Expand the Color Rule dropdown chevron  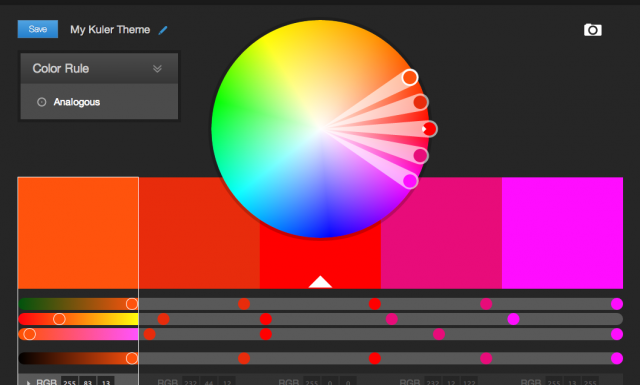157,69
